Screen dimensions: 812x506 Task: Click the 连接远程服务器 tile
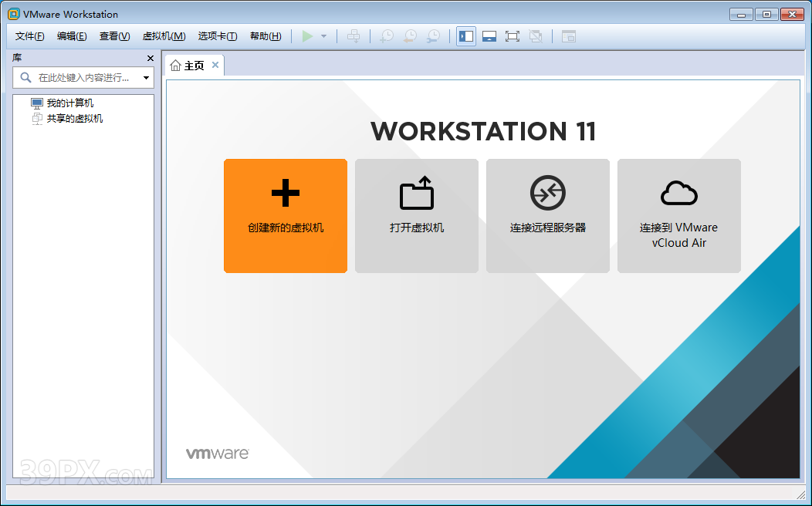pos(548,216)
